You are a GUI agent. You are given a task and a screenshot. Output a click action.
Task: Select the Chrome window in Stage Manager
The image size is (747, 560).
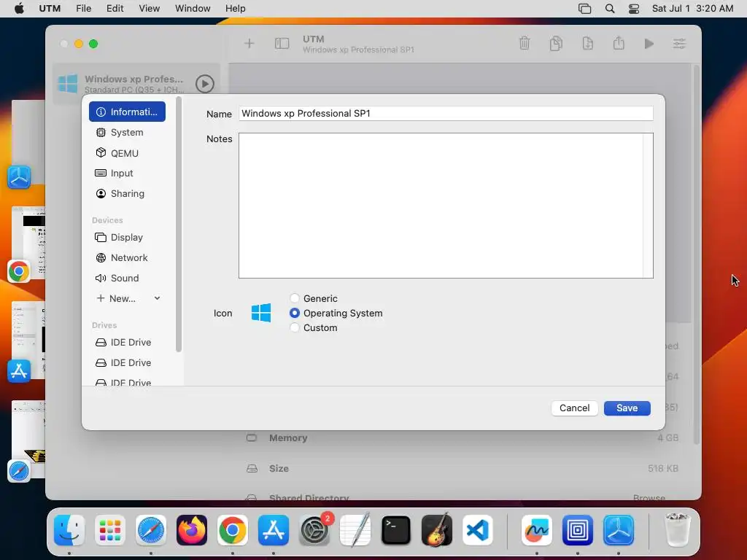pyautogui.click(x=28, y=243)
